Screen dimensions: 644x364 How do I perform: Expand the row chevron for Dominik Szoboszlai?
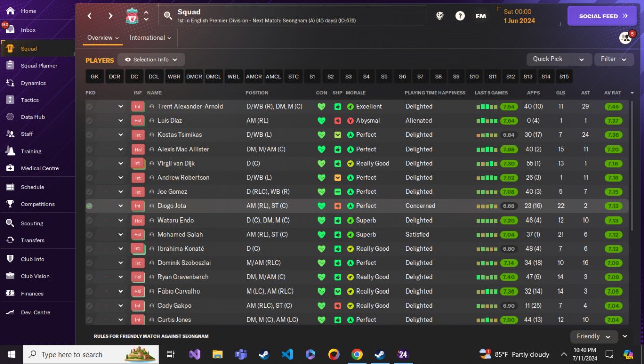click(121, 263)
